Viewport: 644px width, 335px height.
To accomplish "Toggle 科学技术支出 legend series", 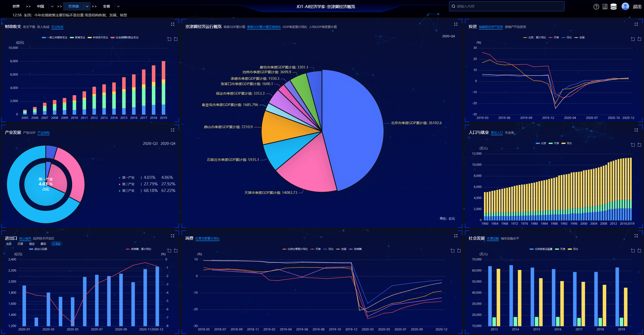I will [x=98, y=38].
